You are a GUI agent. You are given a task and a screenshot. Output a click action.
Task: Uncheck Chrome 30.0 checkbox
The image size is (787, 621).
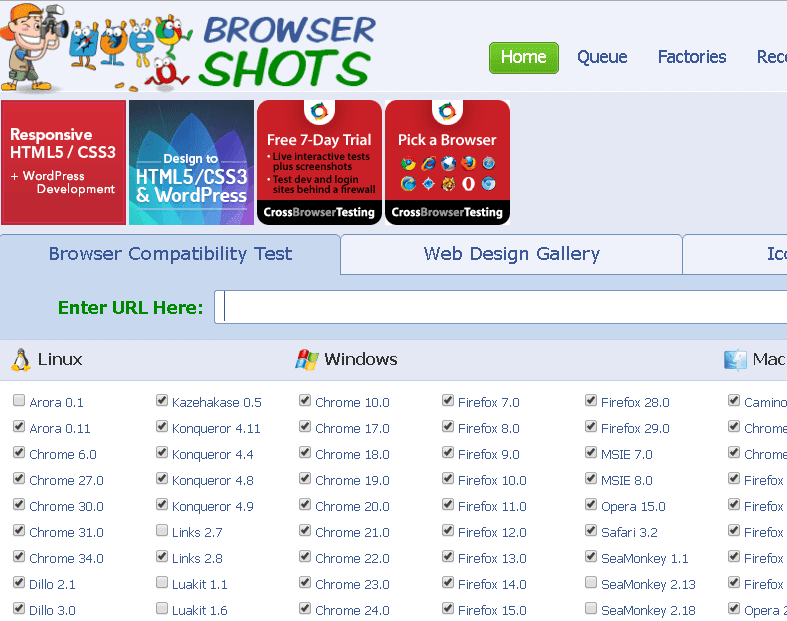coord(19,505)
